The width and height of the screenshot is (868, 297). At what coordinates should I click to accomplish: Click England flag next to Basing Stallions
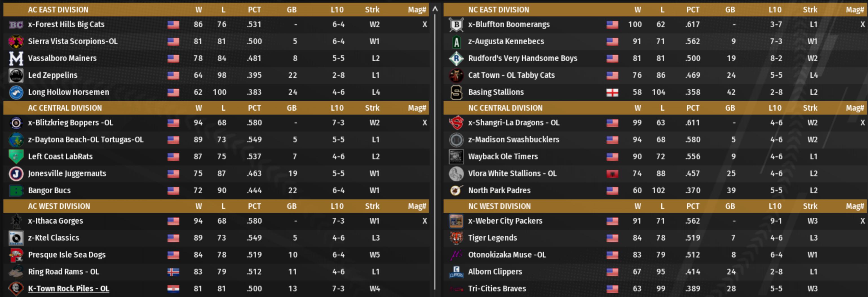tap(612, 93)
